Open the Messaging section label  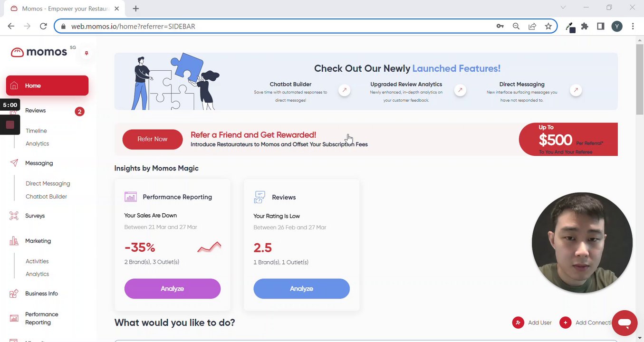[x=39, y=163]
